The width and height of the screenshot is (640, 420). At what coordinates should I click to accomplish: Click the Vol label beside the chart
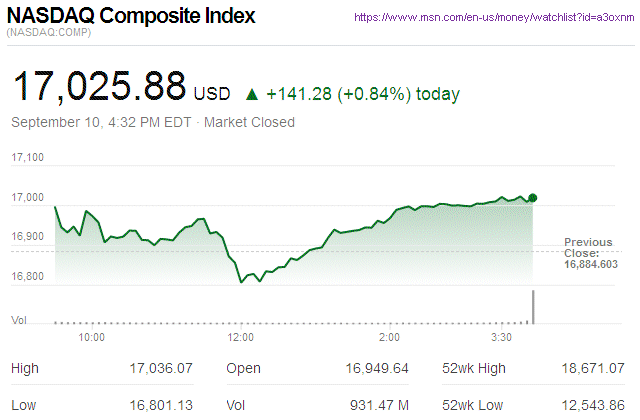click(x=19, y=319)
